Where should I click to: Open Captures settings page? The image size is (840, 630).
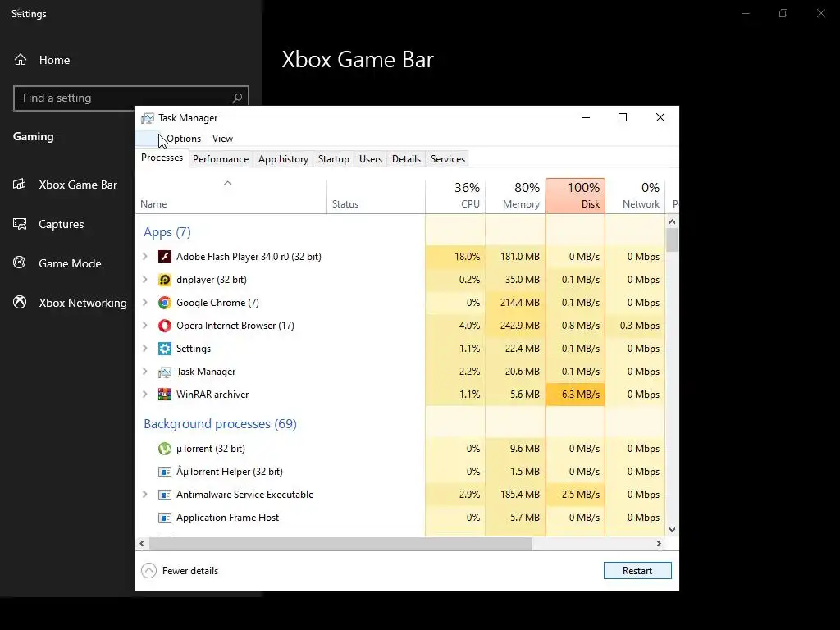[61, 224]
